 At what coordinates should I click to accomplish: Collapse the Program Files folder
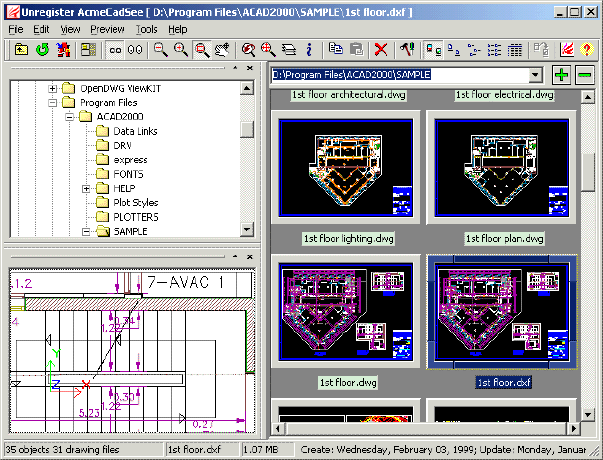pyautogui.click(x=52, y=103)
